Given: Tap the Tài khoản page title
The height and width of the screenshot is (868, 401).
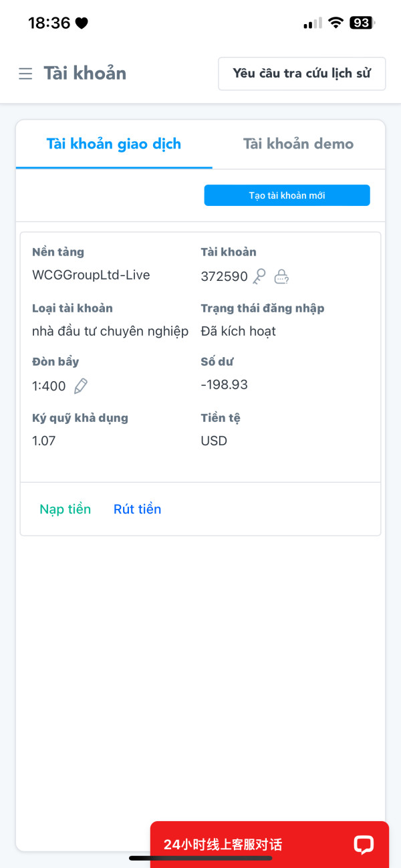Looking at the screenshot, I should (x=85, y=73).
